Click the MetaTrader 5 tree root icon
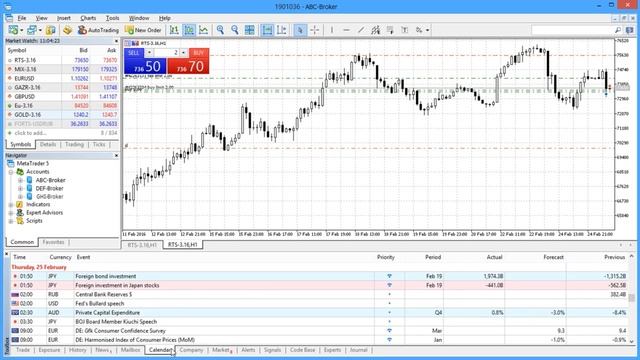640x360 pixels. (11, 163)
